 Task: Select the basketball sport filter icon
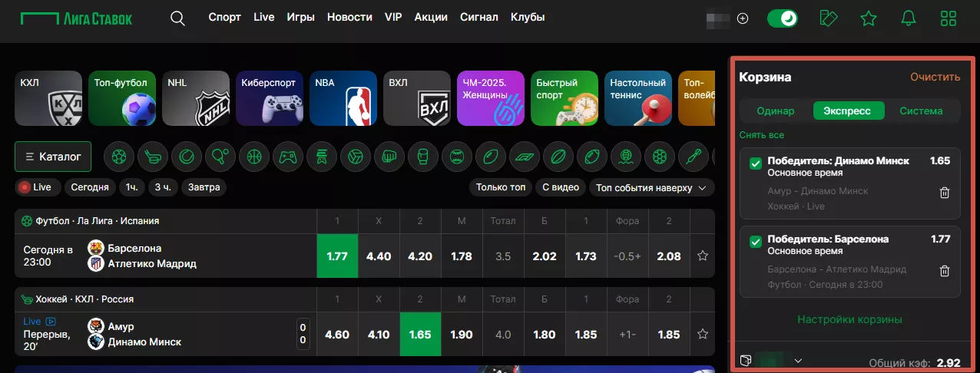(253, 157)
